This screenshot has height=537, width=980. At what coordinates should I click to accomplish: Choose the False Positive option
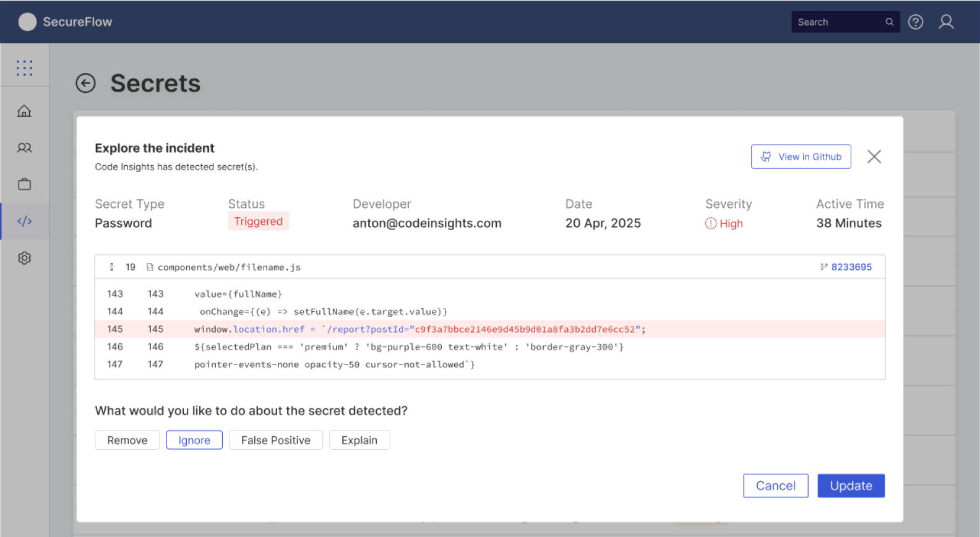point(275,440)
